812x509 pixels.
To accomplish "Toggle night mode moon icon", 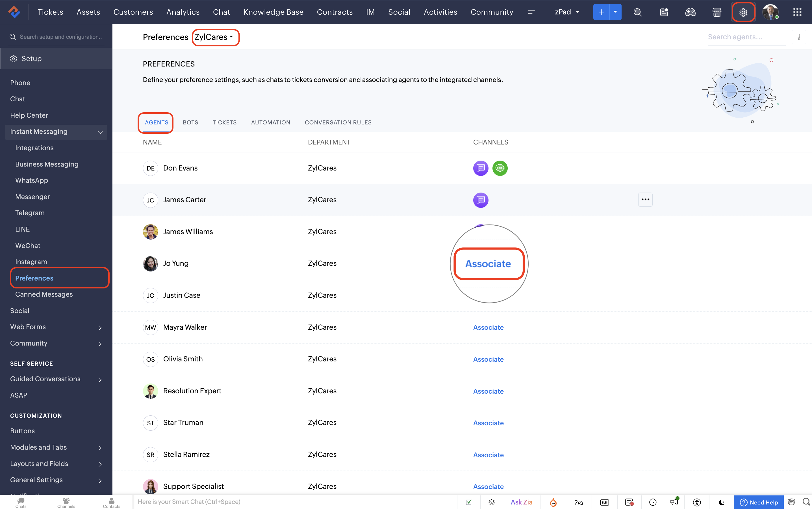I will click(x=721, y=502).
